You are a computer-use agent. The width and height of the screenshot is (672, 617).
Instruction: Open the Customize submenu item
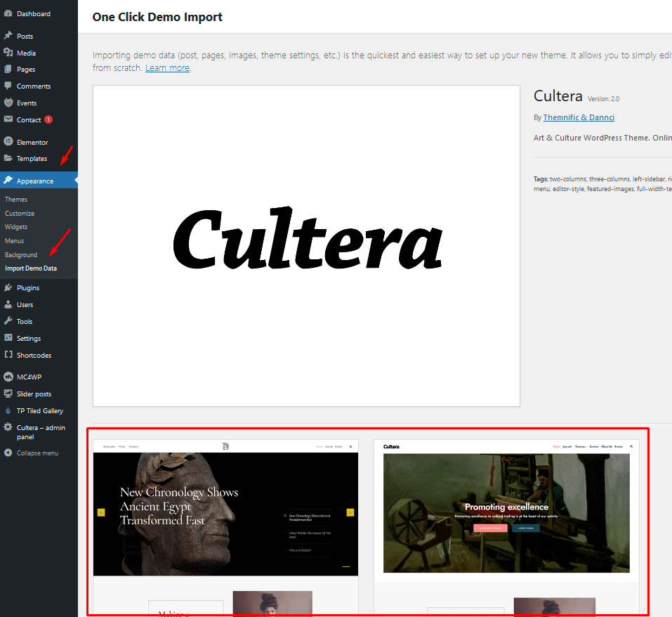pyautogui.click(x=20, y=213)
